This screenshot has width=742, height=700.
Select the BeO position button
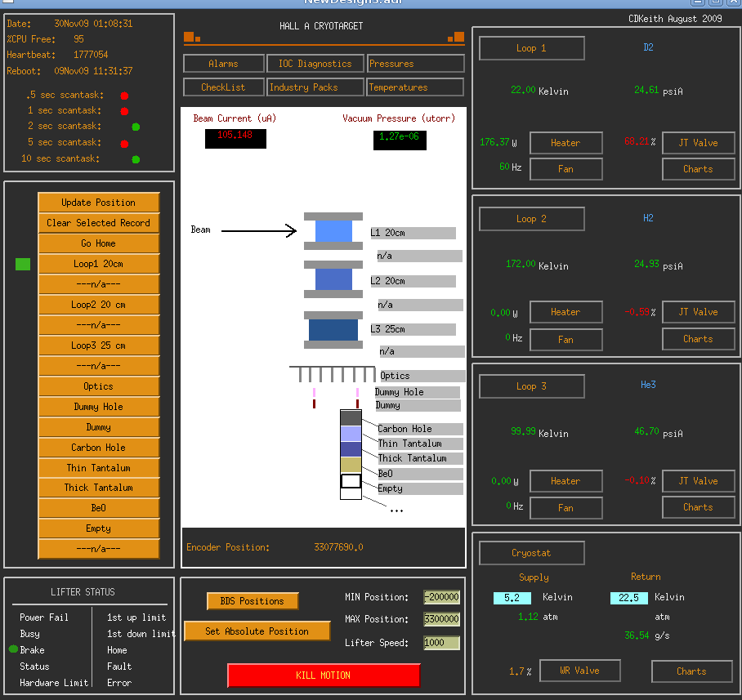click(x=98, y=508)
